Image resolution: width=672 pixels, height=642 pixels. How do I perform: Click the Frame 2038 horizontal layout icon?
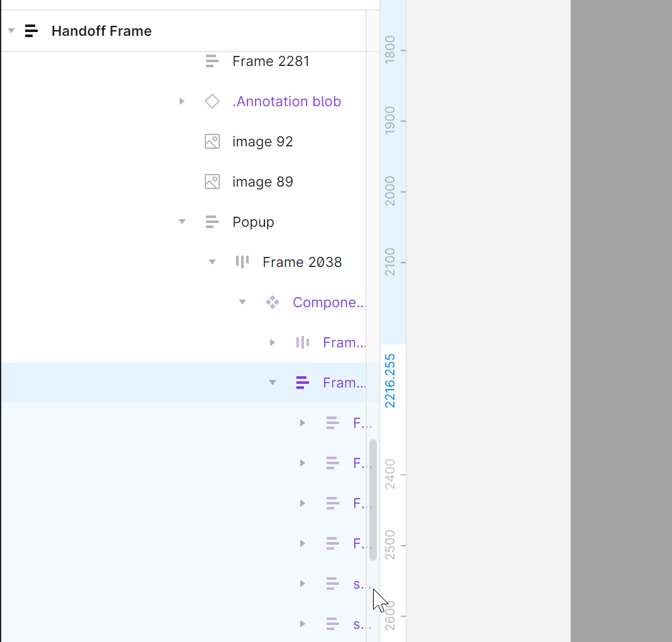tap(242, 262)
